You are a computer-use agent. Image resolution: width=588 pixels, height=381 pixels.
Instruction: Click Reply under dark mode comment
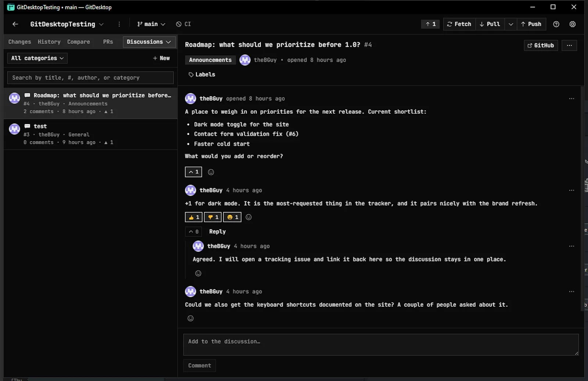tap(217, 232)
